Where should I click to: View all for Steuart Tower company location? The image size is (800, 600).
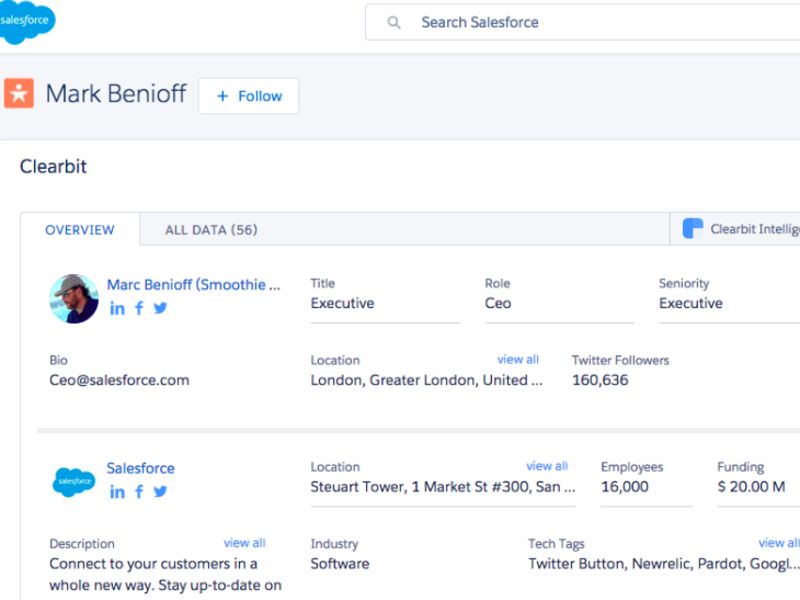547,466
